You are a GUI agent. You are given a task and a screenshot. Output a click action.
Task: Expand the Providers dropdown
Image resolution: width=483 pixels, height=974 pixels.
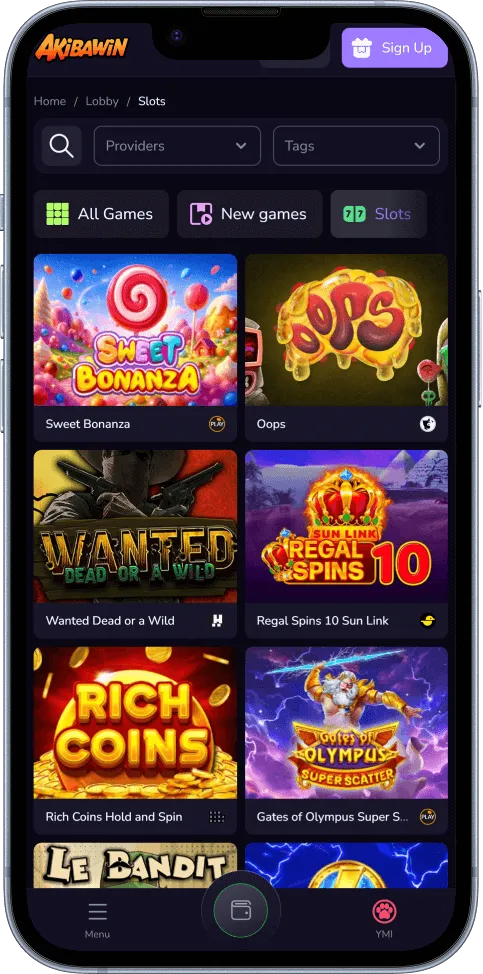pos(177,146)
